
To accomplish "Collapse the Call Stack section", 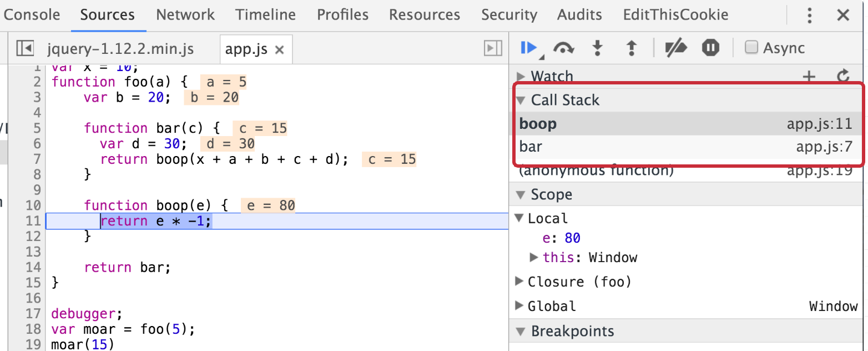I will (x=521, y=101).
